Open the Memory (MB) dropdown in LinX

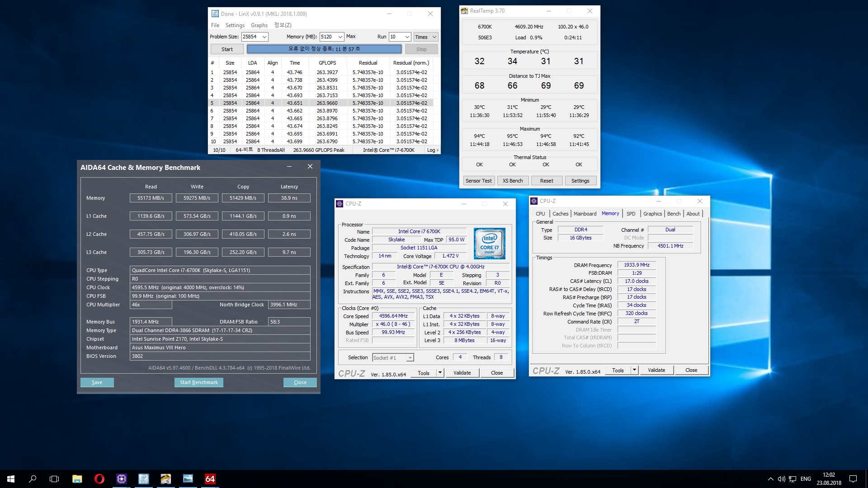(340, 37)
